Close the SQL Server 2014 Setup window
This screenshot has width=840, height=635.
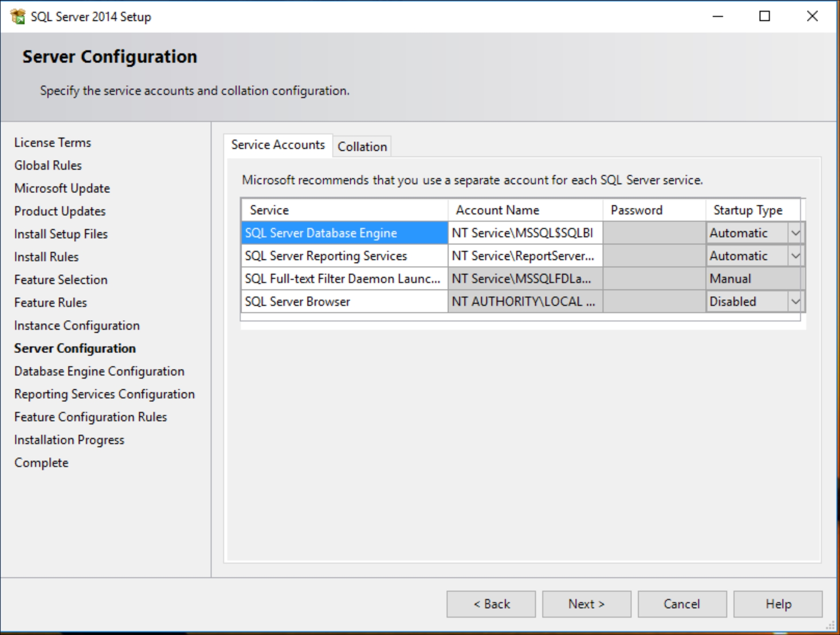(812, 16)
